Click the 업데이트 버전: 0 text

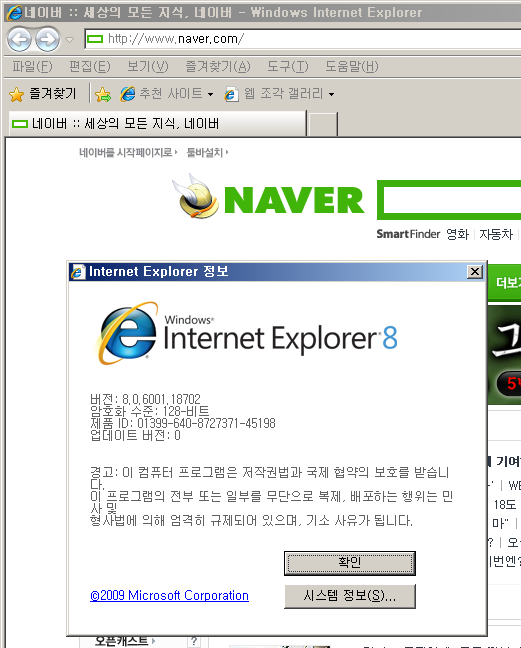(x=135, y=435)
